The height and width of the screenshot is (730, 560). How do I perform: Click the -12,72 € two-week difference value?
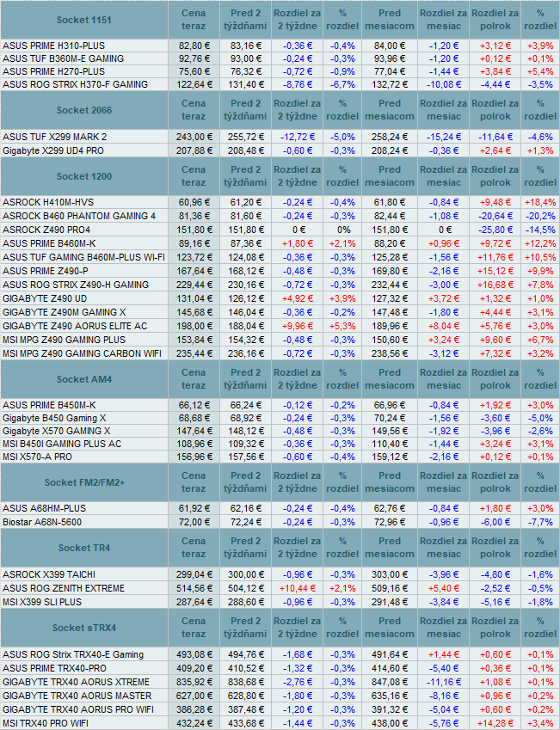click(x=298, y=137)
